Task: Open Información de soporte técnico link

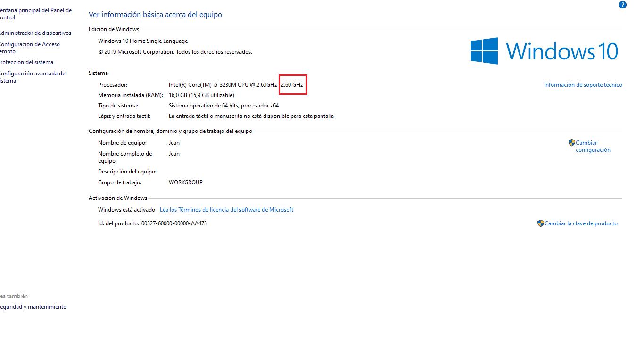Action: (x=583, y=85)
